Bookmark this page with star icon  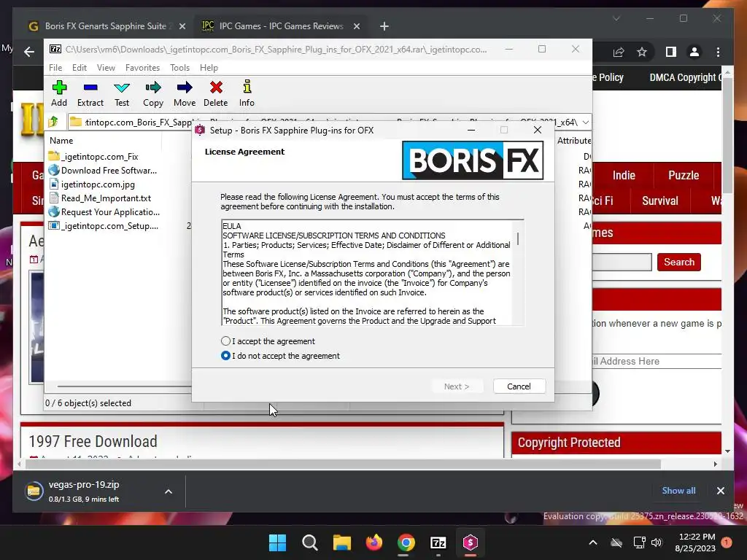642,52
